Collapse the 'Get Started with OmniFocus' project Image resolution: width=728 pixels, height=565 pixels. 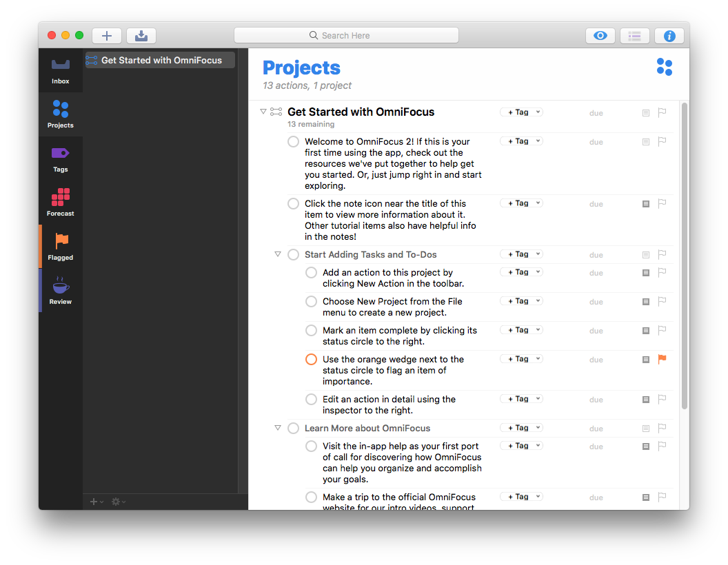point(263,112)
